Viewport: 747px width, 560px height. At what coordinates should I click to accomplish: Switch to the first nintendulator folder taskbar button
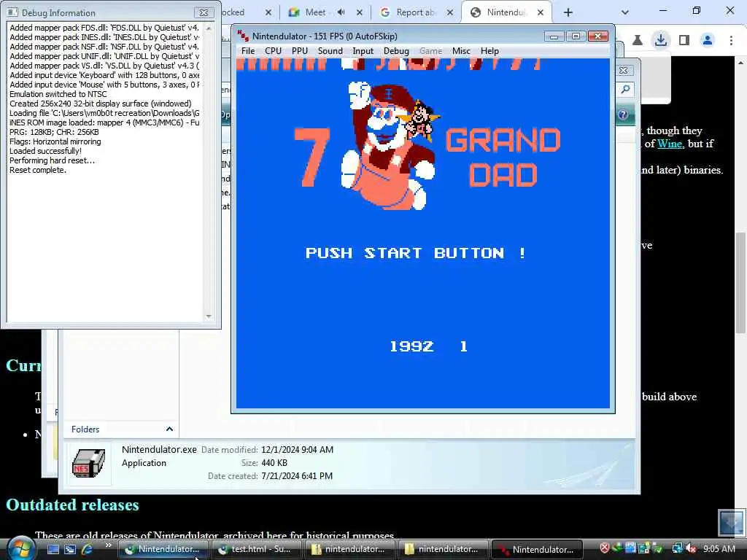tap(349, 549)
